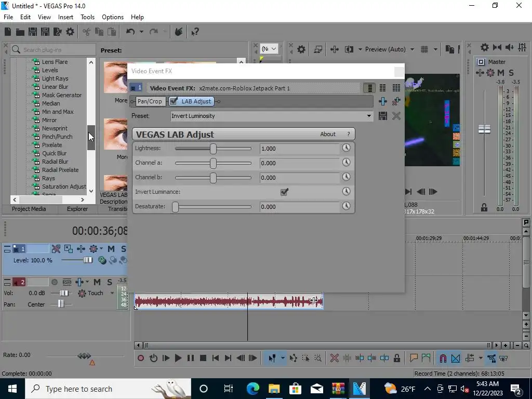Screen dimensions: 532x399
Task: Solo the Master bus with S
Action: (x=511, y=73)
